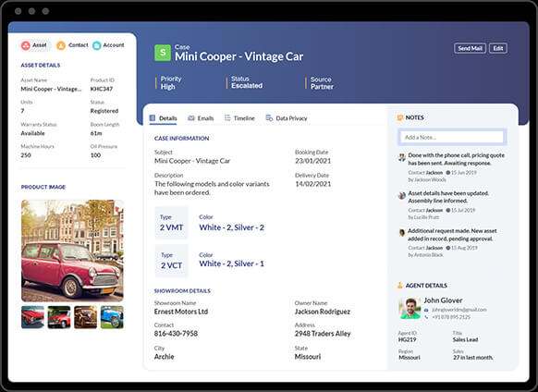Screen dimensions: 538x392
Task: Click showroom name Ernest Motors Ltd
Action: click(x=181, y=312)
